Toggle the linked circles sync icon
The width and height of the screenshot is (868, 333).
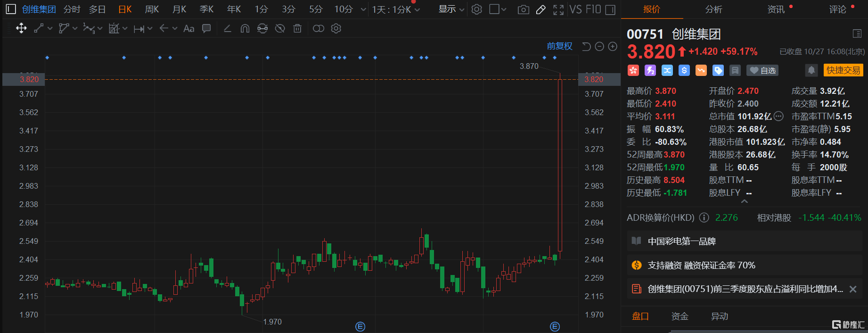click(x=319, y=28)
